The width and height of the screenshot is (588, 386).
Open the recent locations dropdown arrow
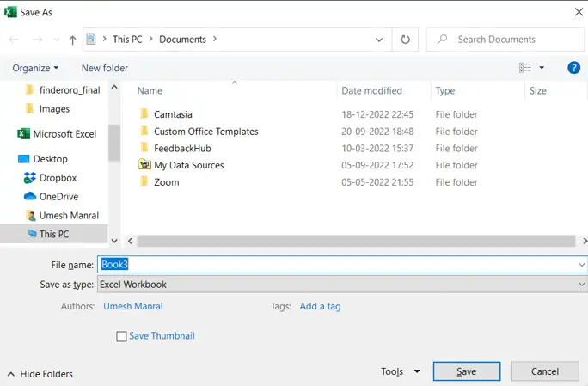click(x=56, y=40)
